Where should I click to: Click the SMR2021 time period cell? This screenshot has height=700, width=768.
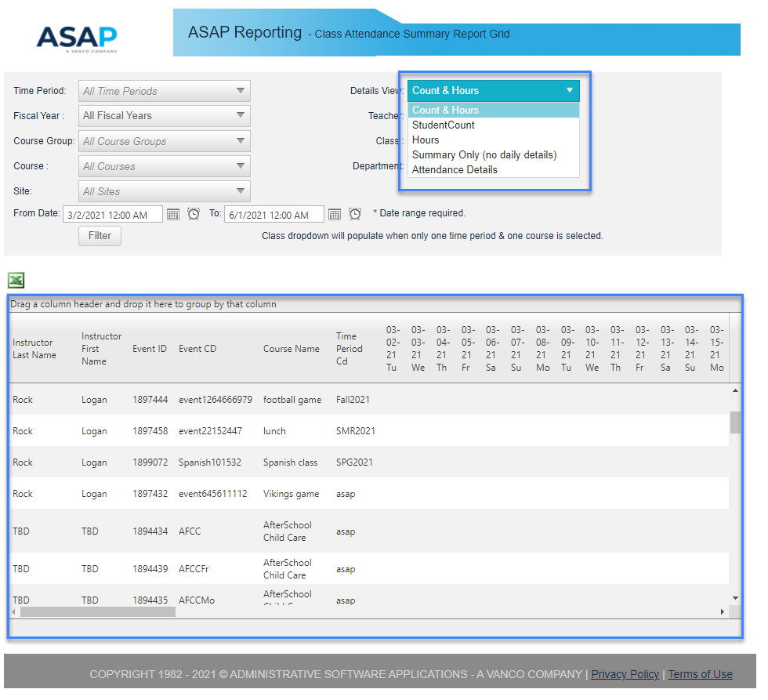click(356, 431)
